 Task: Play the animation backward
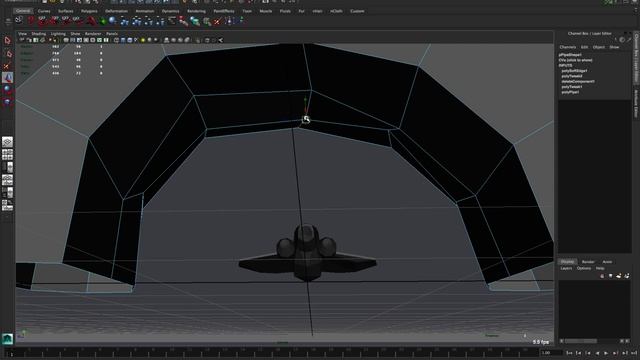(598, 353)
